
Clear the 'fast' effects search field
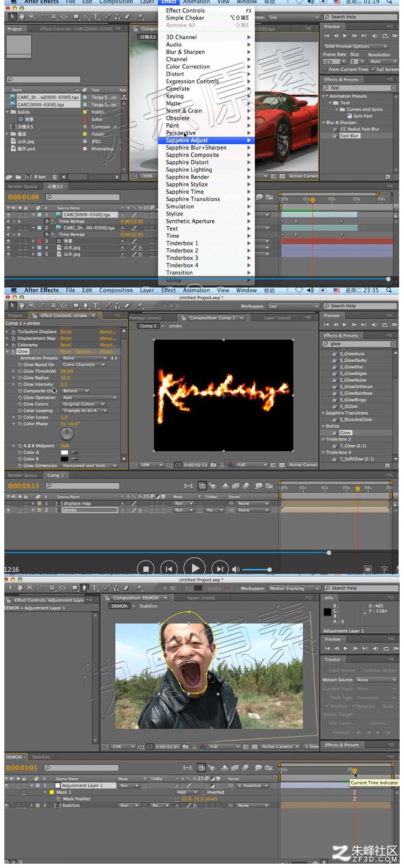coord(393,87)
